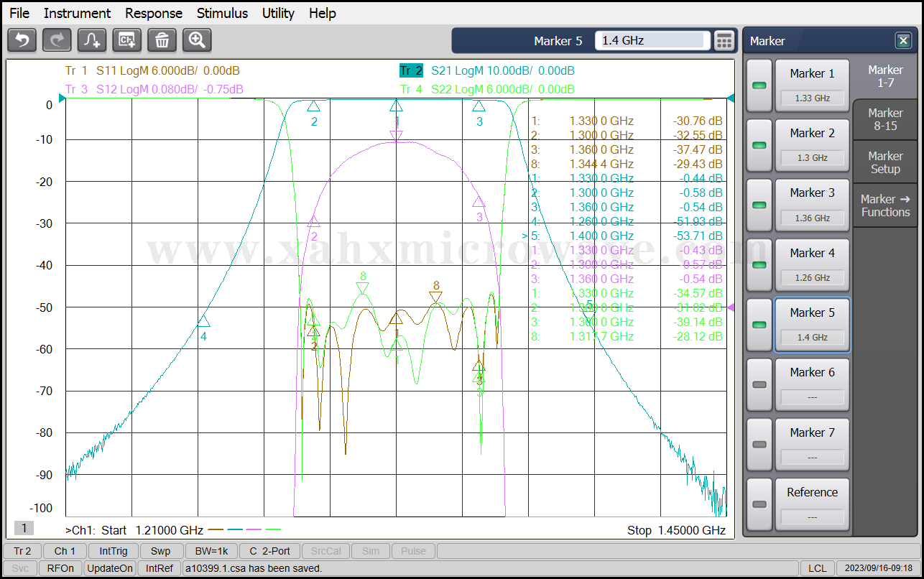This screenshot has height=579, width=924.
Task: Select Marker 1 button at 1.33 GHz
Action: [812, 85]
